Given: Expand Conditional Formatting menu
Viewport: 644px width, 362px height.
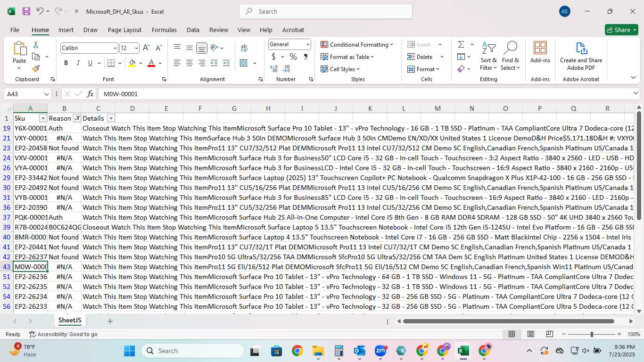Looking at the screenshot, I should pyautogui.click(x=357, y=44).
